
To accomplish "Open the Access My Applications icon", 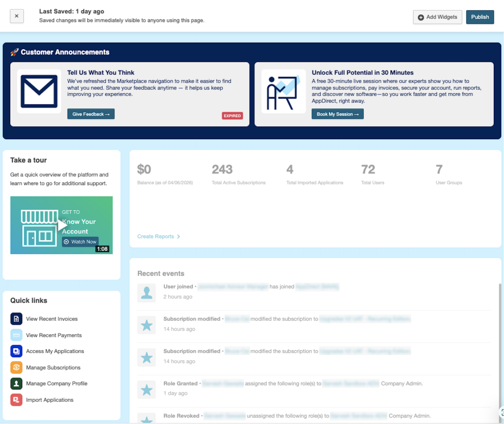I will (x=16, y=351).
